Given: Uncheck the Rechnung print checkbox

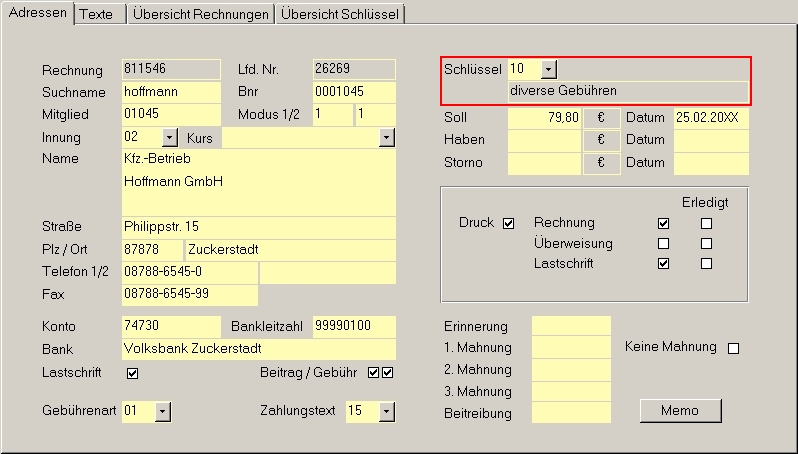Looking at the screenshot, I should click(x=663, y=223).
